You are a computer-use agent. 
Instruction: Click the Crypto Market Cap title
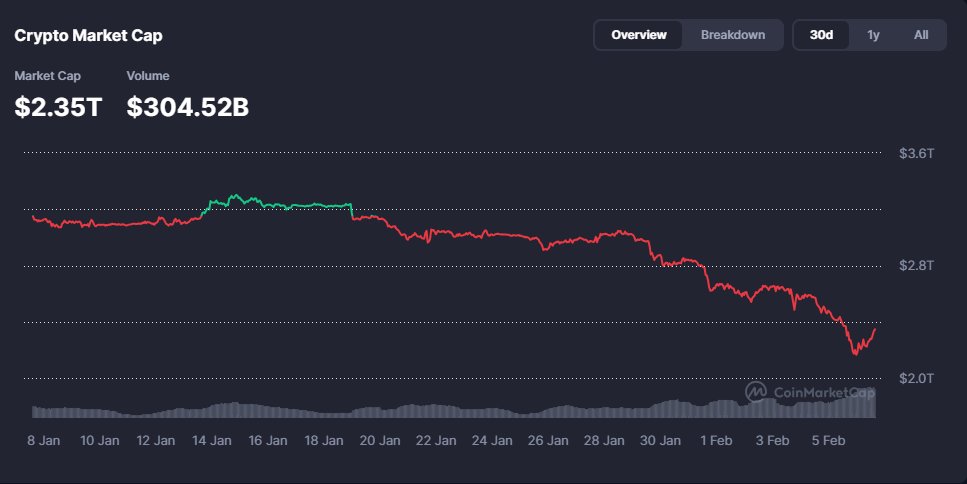pos(88,35)
